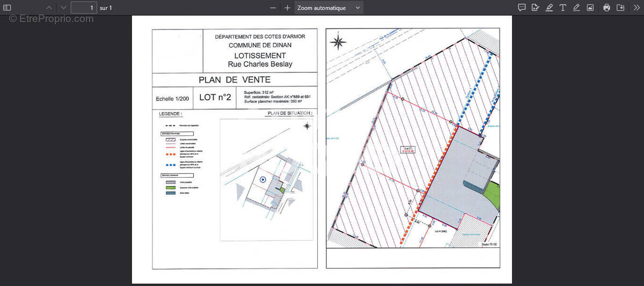644x286 pixels.
Task: Click the Plan de situation map
Action: click(267, 179)
